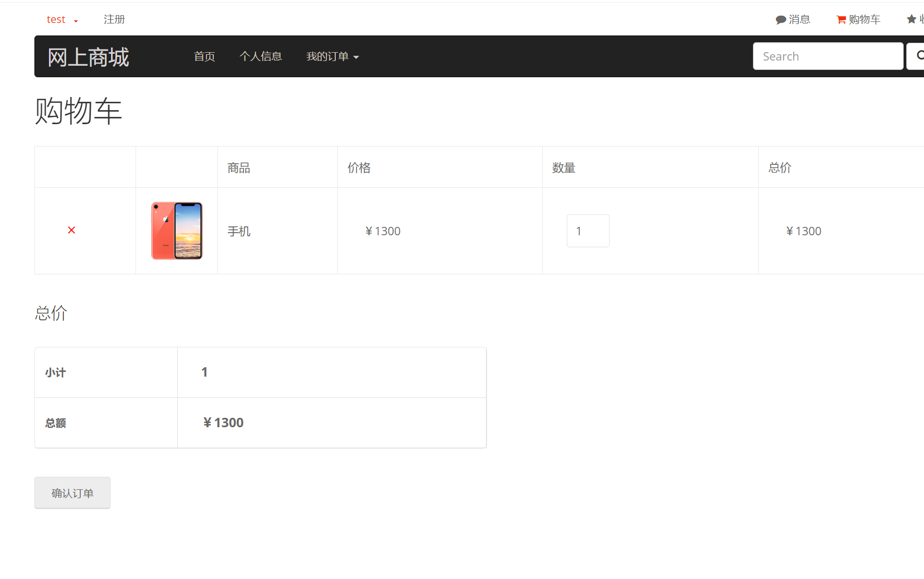Click the ¥1300 amount in 总额 row
Screen dimensions: 924x579
(223, 423)
